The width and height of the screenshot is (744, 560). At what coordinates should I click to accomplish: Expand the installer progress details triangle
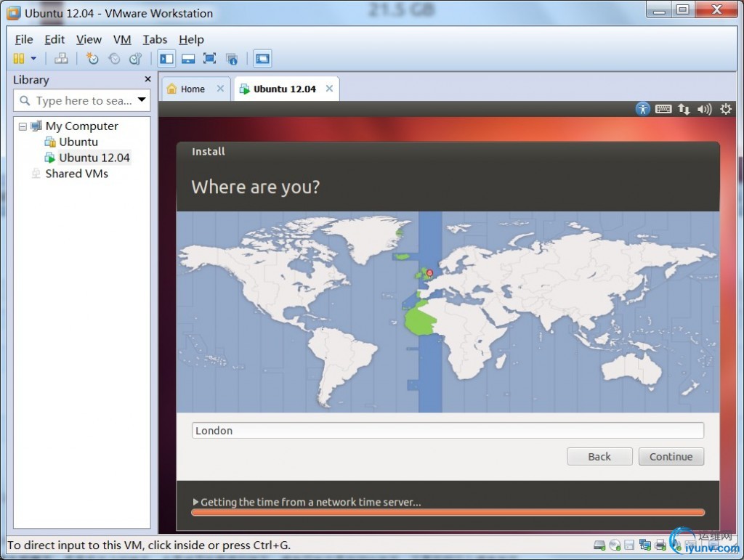195,502
